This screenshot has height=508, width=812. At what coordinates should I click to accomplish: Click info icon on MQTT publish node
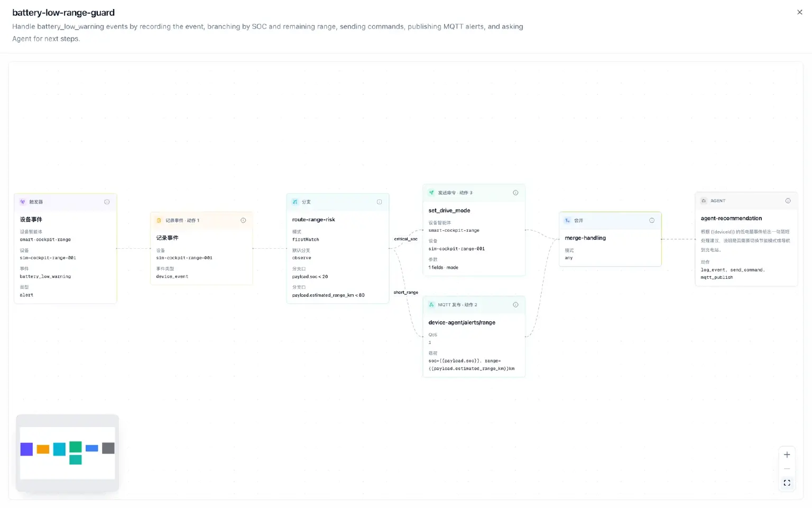(x=515, y=305)
